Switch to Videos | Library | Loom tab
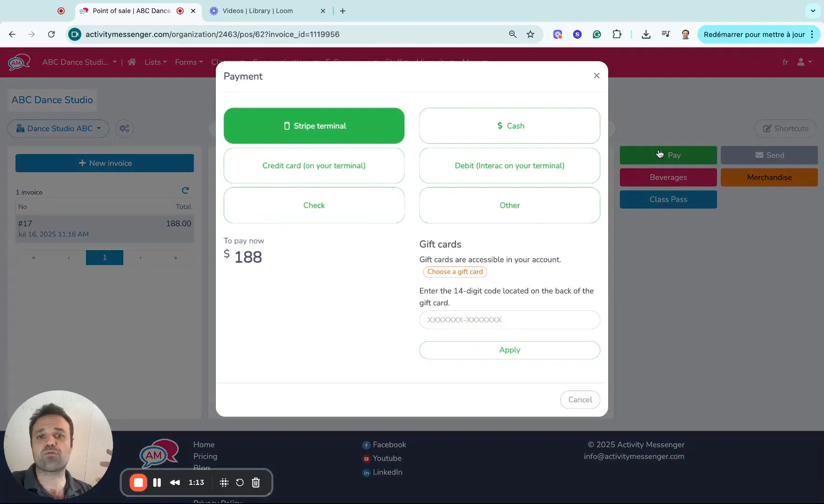Image resolution: width=824 pixels, height=504 pixels. coord(257,11)
